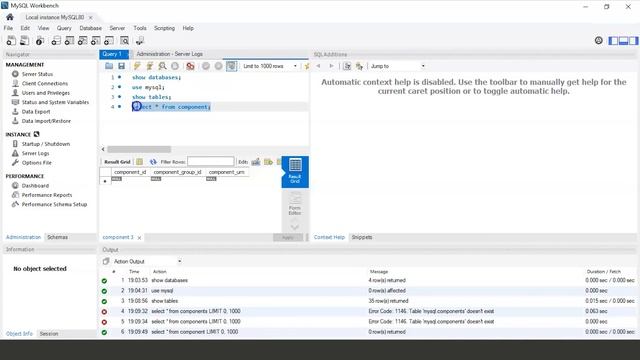This screenshot has width=640, height=360.
Task: Select the Form Editor side panel button
Action: click(x=295, y=204)
